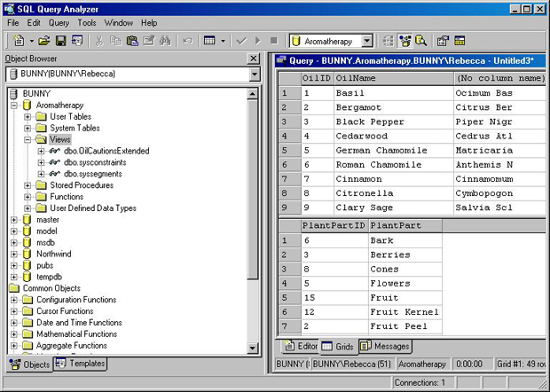The image size is (550, 392).
Task: Switch to the Templates tab
Action: click(x=81, y=364)
